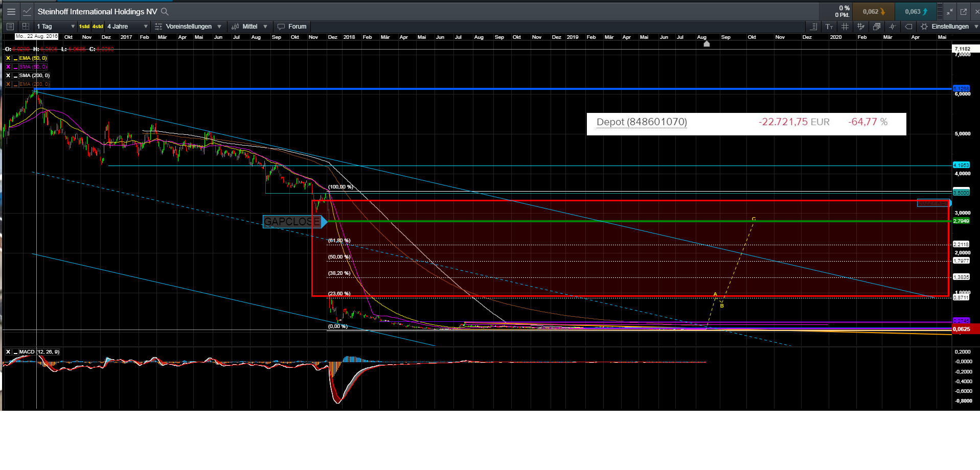This screenshot has height=470, width=980.
Task: Select the 4std quick interval button
Action: click(x=98, y=27)
